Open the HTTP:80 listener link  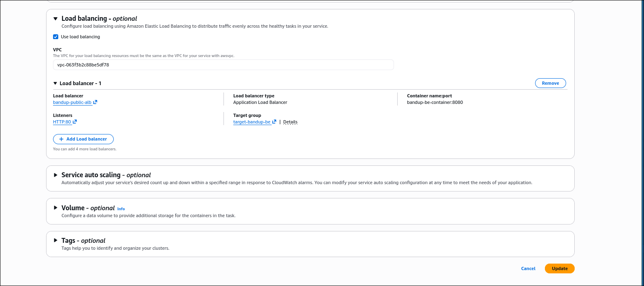click(62, 122)
